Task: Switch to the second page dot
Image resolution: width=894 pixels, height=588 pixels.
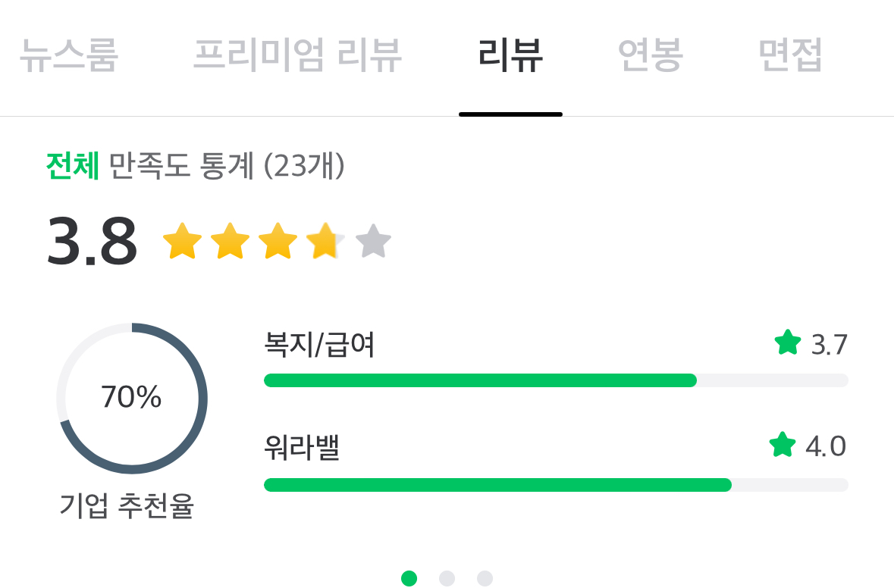Action: point(447,579)
